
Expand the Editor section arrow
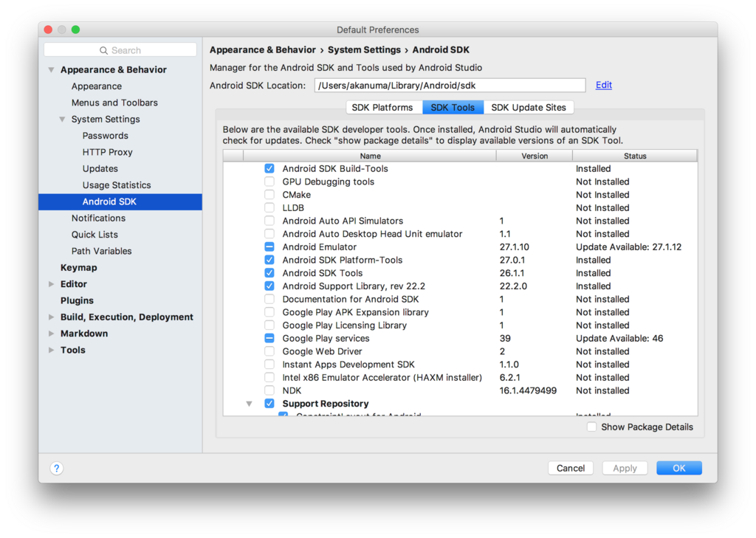[x=51, y=284]
